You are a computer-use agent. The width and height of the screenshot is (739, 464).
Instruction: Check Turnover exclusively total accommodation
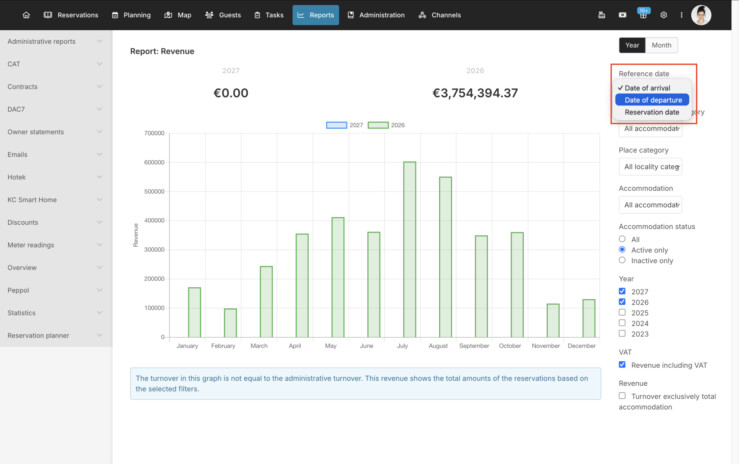click(x=622, y=396)
